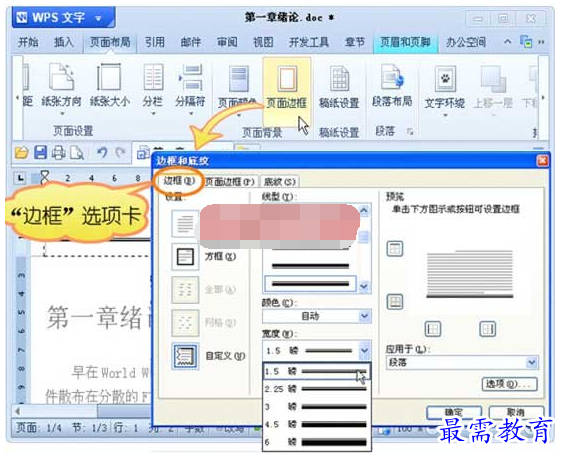The image size is (561, 462).
Task: Choose the 6 磅 width option
Action: pyautogui.click(x=316, y=442)
